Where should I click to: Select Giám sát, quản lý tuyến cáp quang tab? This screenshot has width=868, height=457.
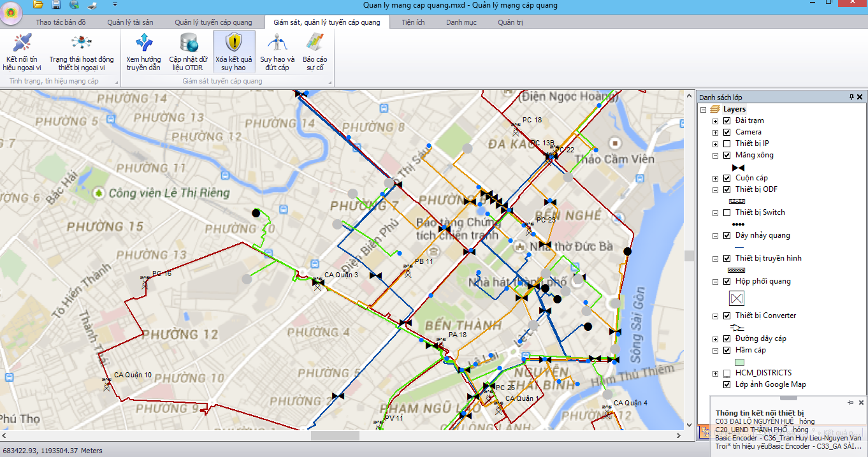point(327,22)
